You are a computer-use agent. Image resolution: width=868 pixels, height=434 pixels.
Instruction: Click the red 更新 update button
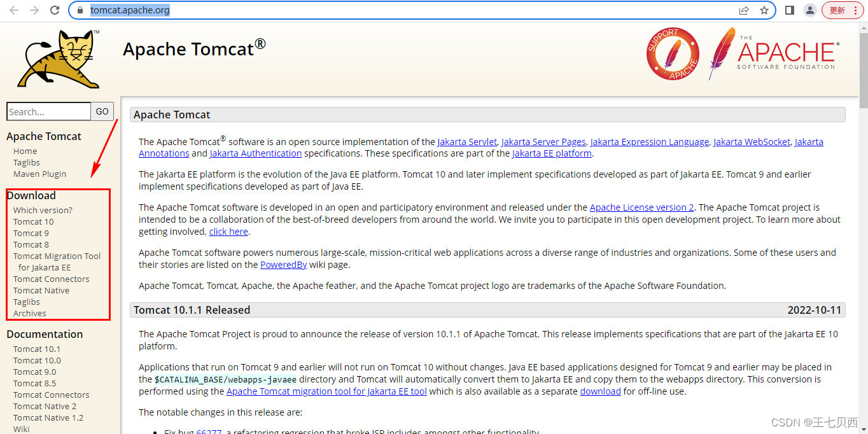coord(843,10)
